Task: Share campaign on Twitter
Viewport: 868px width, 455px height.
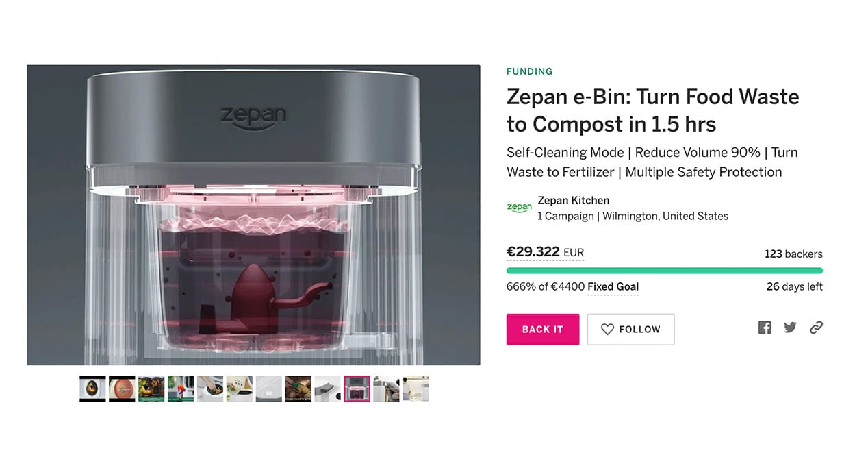Action: pos(790,328)
